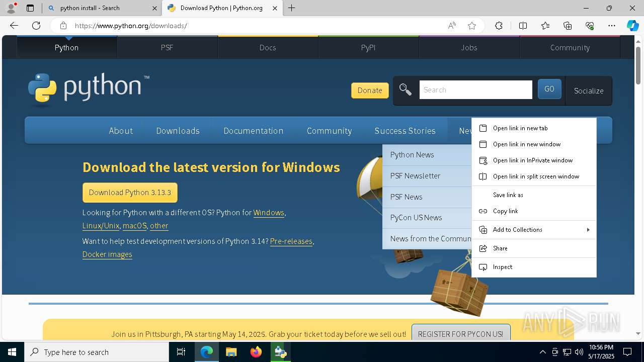Switch to the Jobs top tab
Image resolution: width=644 pixels, height=362 pixels.
(x=469, y=47)
